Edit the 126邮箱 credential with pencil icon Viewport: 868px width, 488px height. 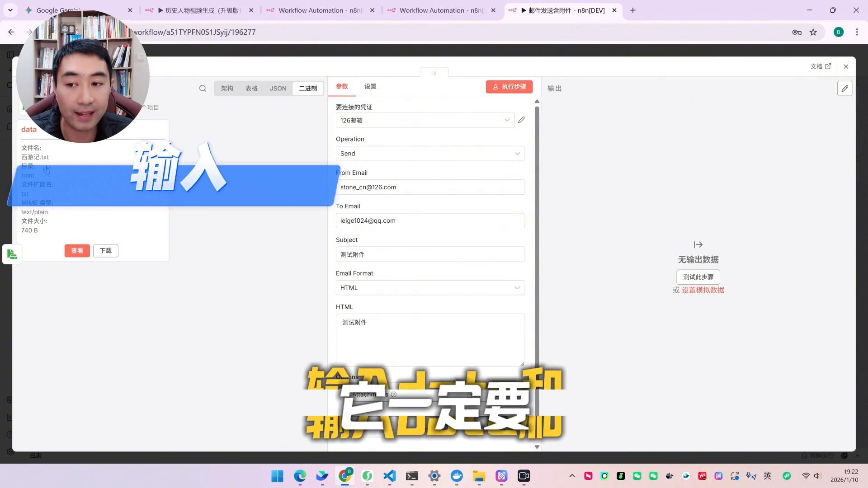(x=521, y=120)
